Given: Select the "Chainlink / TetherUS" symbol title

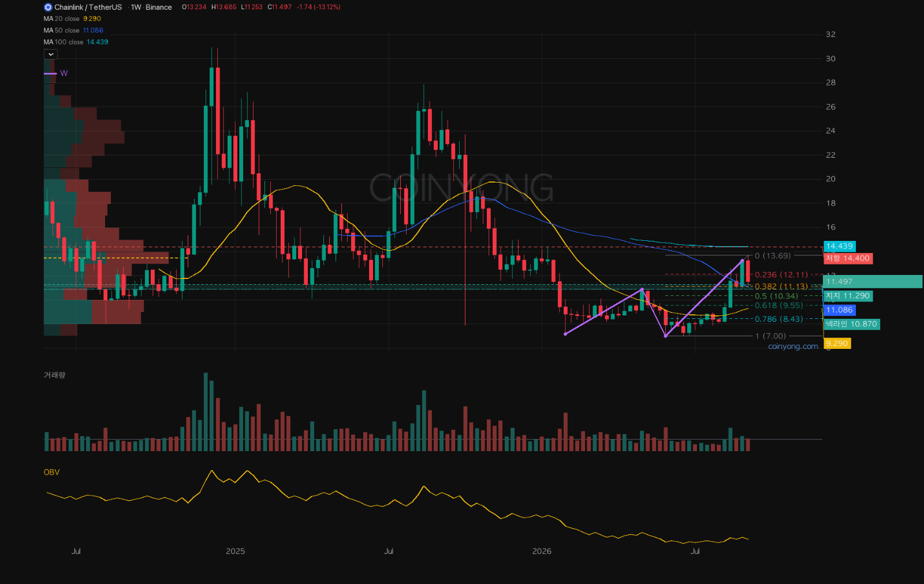Looking at the screenshot, I should (x=88, y=8).
